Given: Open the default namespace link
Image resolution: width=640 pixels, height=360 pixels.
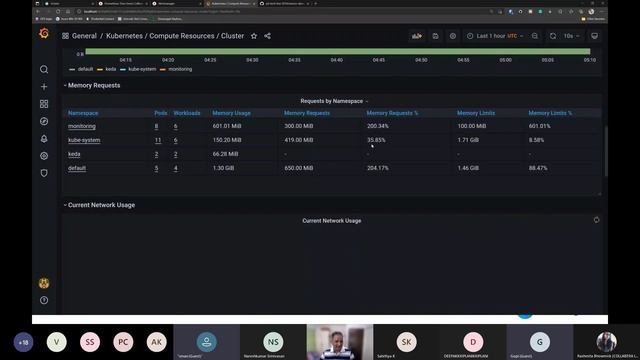Looking at the screenshot, I should [x=77, y=168].
